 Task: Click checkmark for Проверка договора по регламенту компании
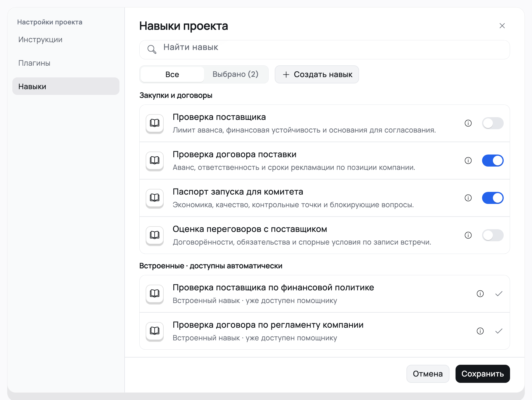tap(499, 331)
